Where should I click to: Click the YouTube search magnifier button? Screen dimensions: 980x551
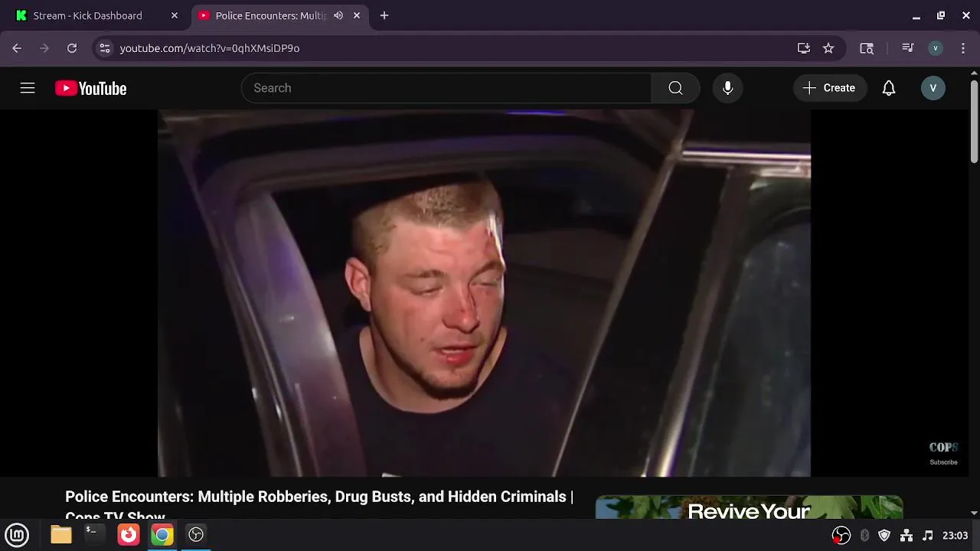click(x=675, y=88)
